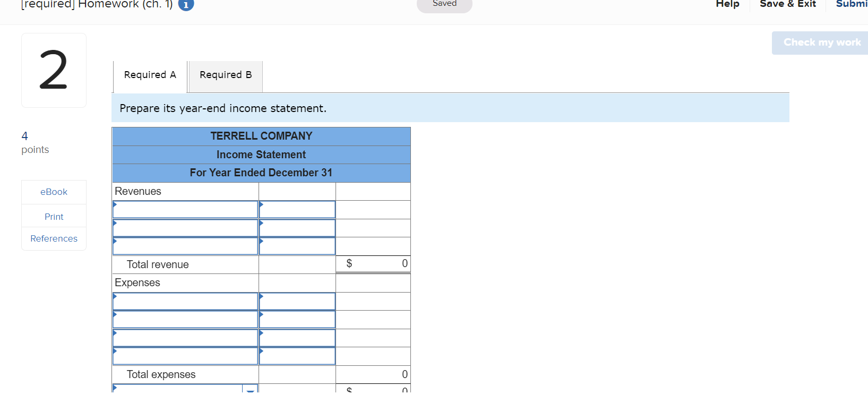
Task: Open the first revenue account name dropdown
Action: [185, 210]
